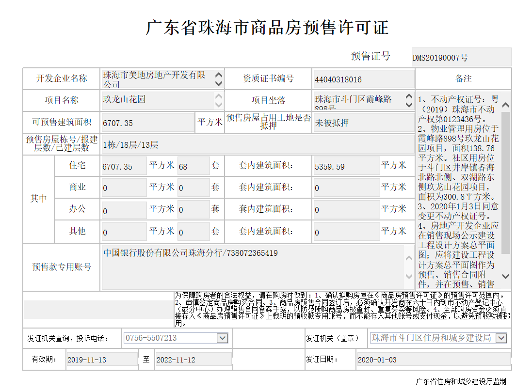Click scroll-up arrow in developer name box
Image resolution: width=532 pixels, height=392 pixels.
[219, 75]
